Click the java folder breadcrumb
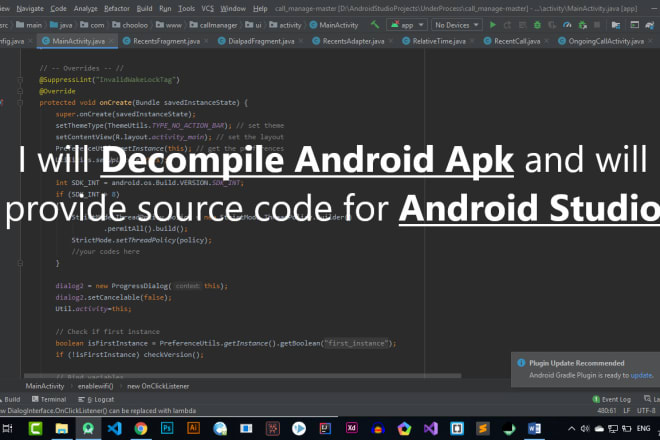Image resolution: width=660 pixels, height=440 pixels. (61, 25)
